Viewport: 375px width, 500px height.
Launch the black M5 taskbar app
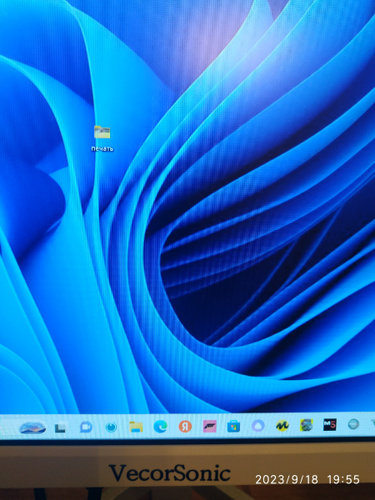(330, 425)
